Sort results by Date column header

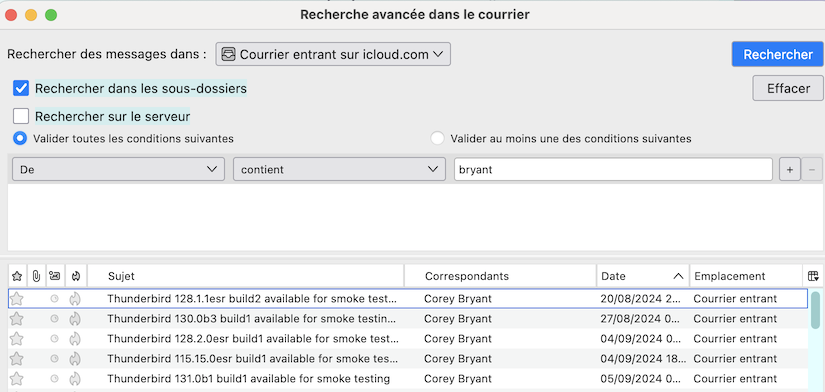coord(643,276)
